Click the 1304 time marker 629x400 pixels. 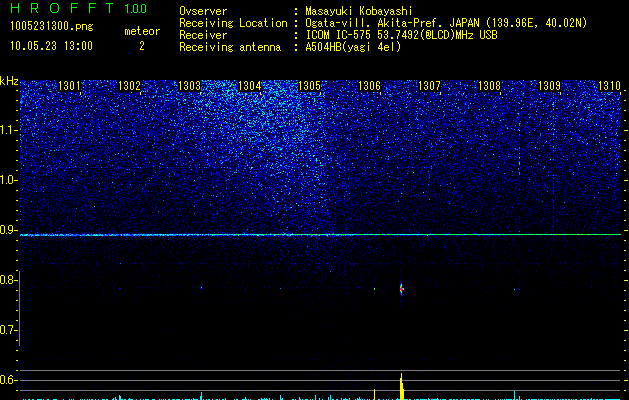pyautogui.click(x=249, y=86)
